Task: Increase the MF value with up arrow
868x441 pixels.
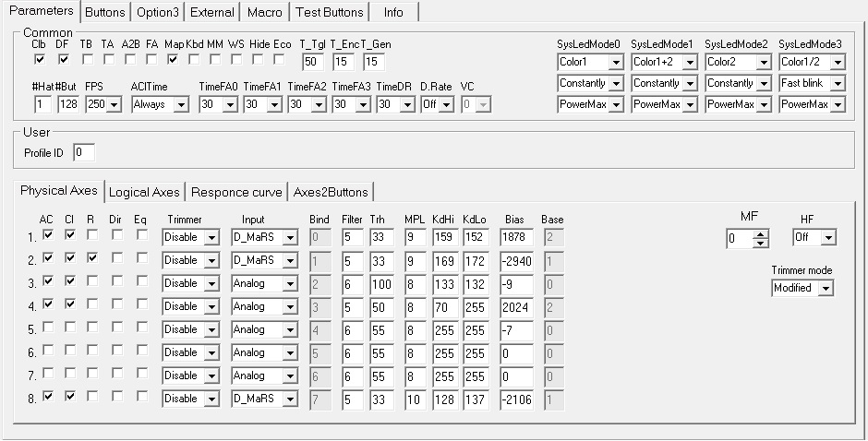Action: click(x=760, y=234)
